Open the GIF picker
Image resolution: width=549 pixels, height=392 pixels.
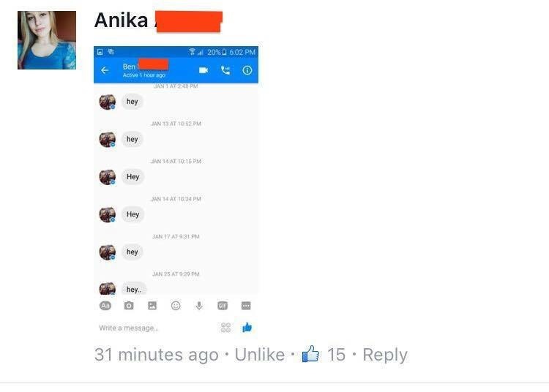pyautogui.click(x=223, y=306)
